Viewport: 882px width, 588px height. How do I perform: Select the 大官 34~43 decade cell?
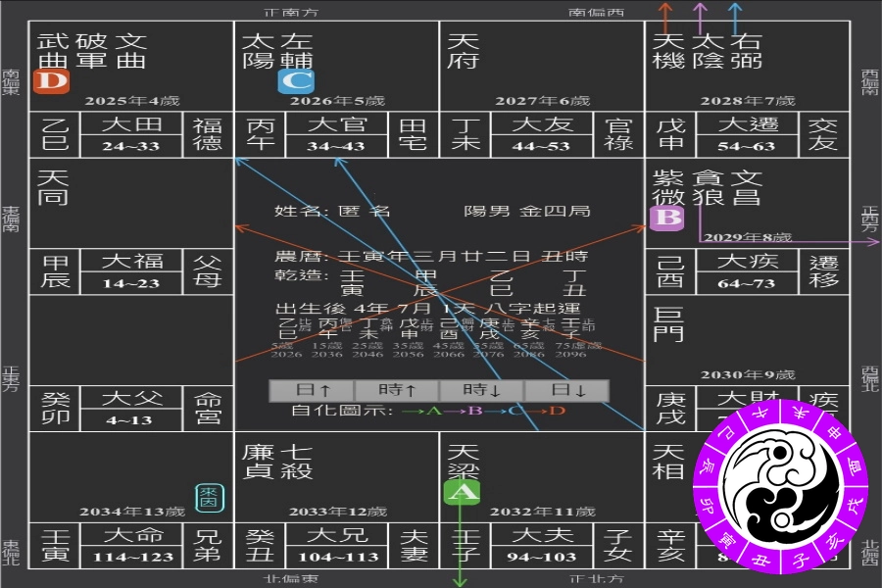click(336, 135)
